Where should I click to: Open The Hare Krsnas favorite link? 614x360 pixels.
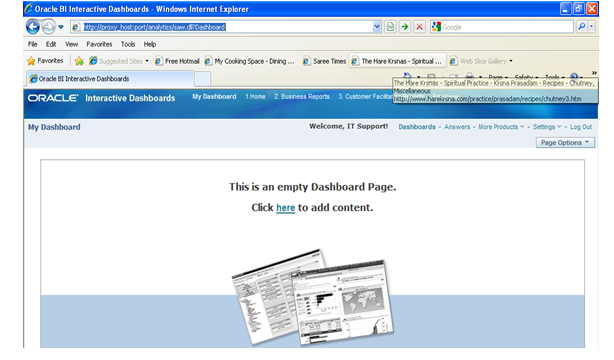tap(397, 61)
